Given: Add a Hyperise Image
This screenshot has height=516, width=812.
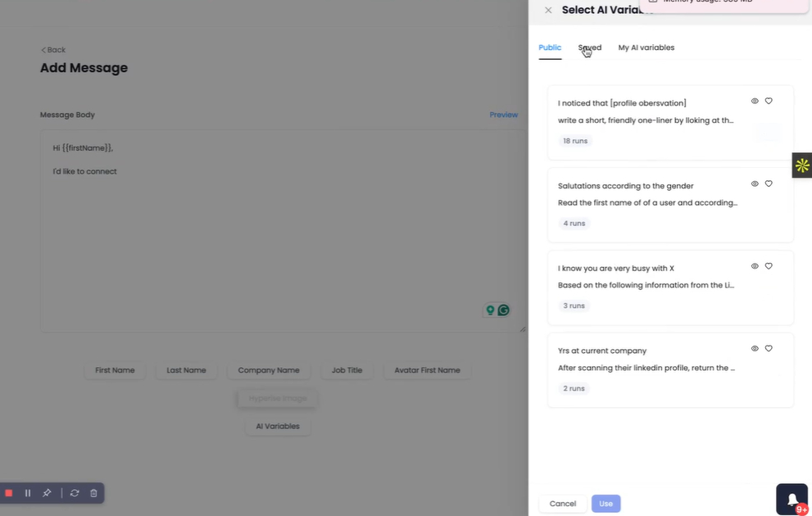Looking at the screenshot, I should [278, 399].
